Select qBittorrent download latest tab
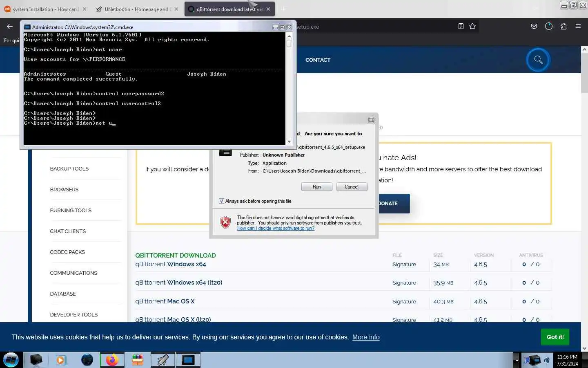Image resolution: width=588 pixels, height=368 pixels. click(x=229, y=9)
